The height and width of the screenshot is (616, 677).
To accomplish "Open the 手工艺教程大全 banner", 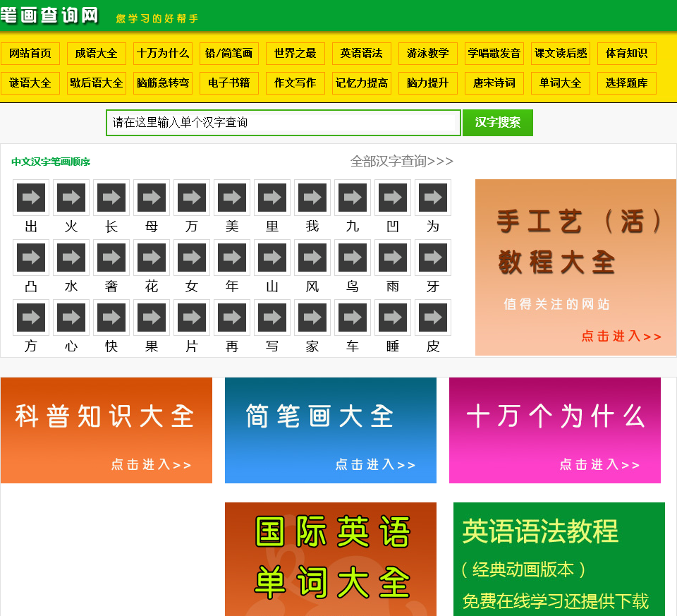I will click(x=575, y=267).
